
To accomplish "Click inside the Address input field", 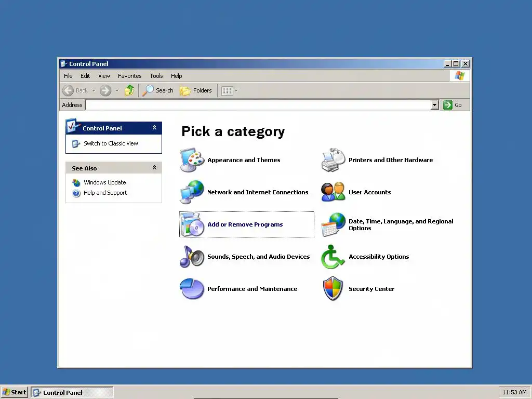I will click(x=258, y=105).
